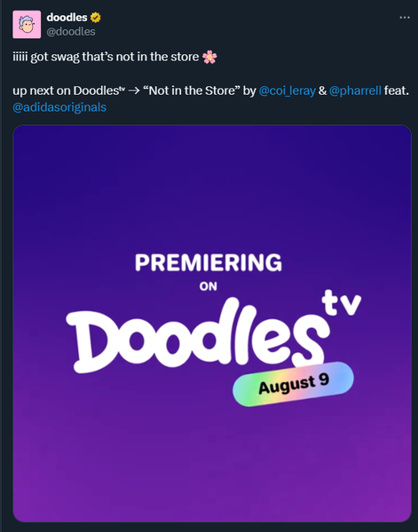Click the doodles display name

67,17
